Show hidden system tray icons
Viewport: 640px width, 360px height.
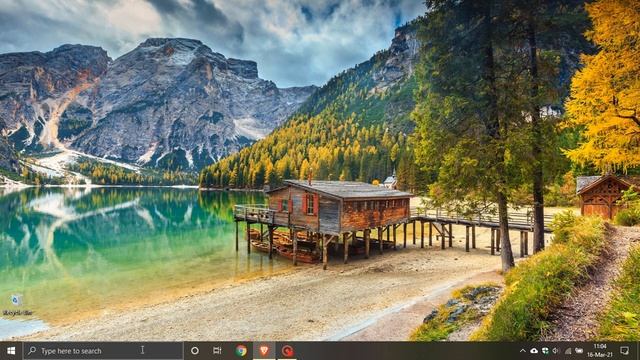pos(522,351)
